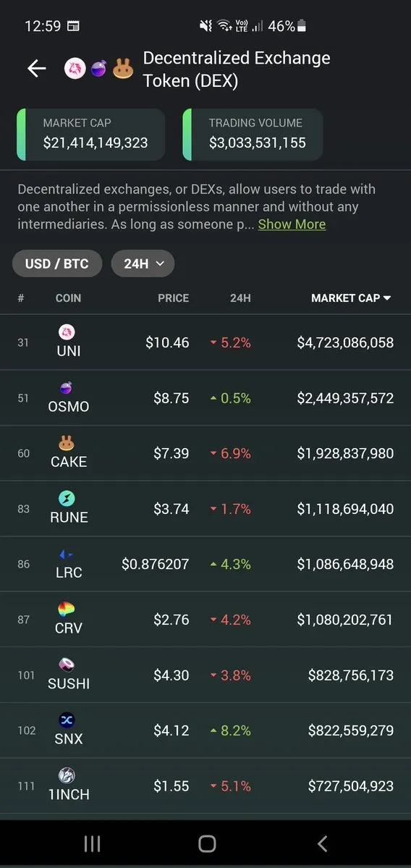Open Android recent apps button
This screenshot has width=411, height=868.
(92, 843)
